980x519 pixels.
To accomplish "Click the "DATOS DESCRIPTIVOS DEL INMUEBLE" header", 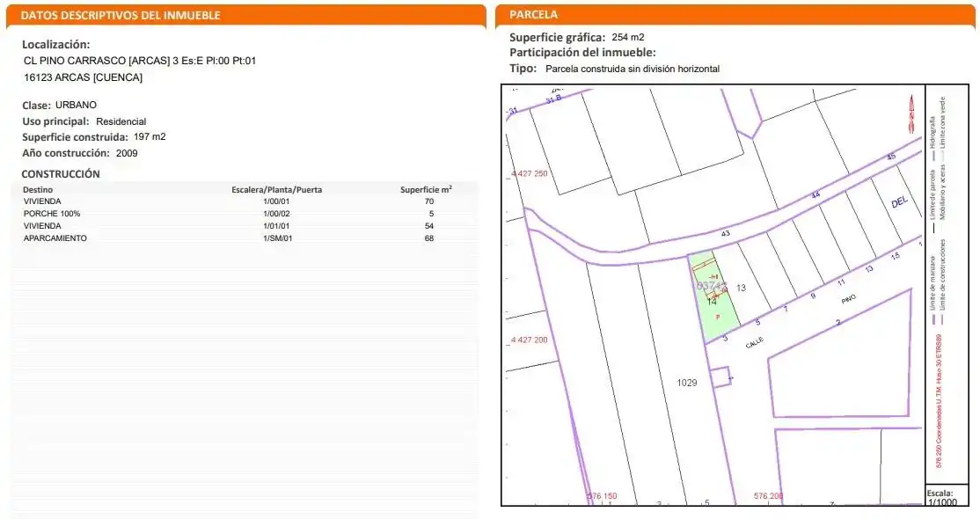I will (121, 15).
